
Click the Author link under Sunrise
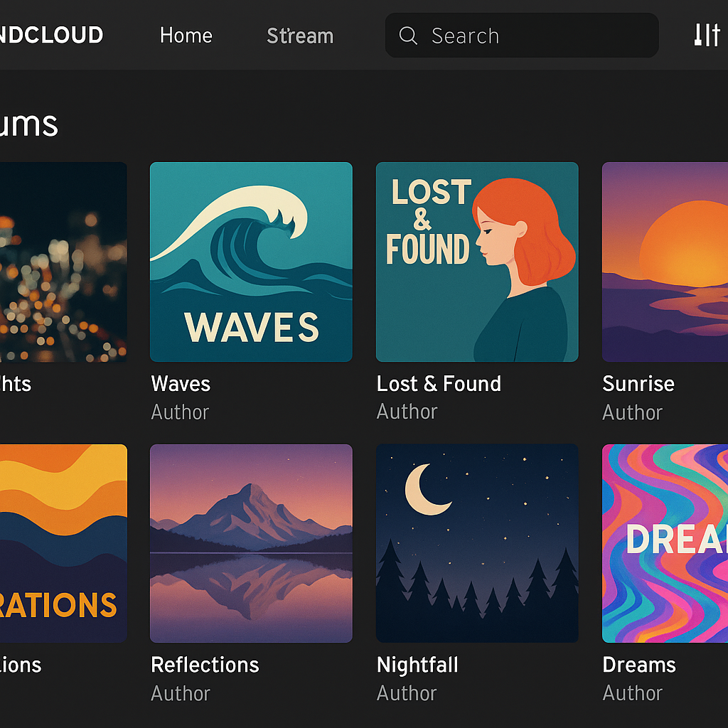(x=632, y=411)
